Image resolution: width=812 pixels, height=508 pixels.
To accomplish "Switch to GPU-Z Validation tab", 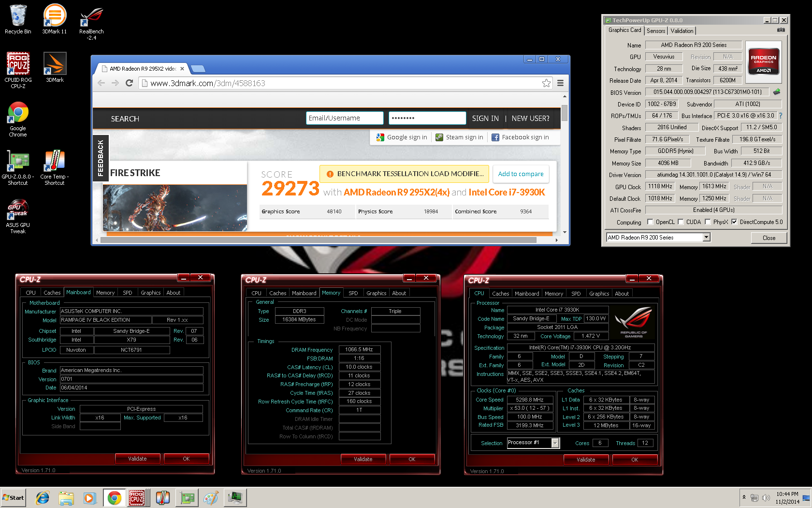I will pos(682,31).
